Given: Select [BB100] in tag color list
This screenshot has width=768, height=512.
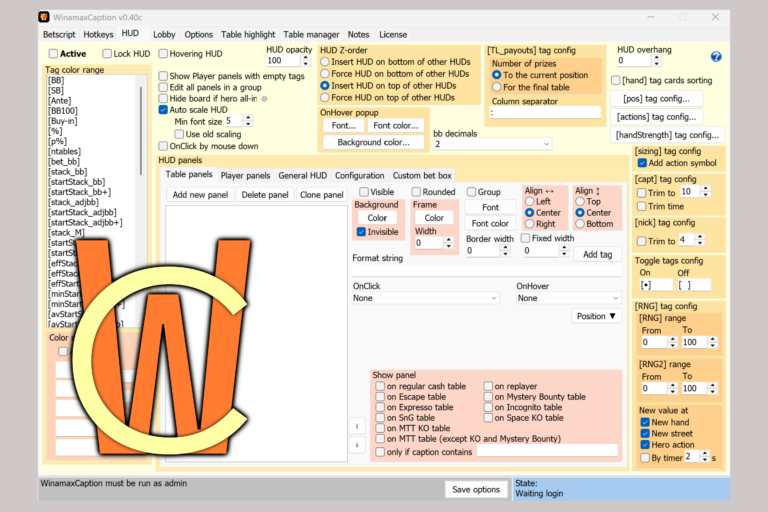Looking at the screenshot, I should pos(63,111).
